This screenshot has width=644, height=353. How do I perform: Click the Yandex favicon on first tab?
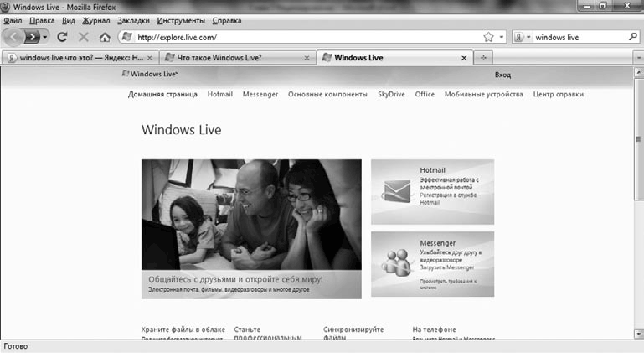click(x=12, y=58)
